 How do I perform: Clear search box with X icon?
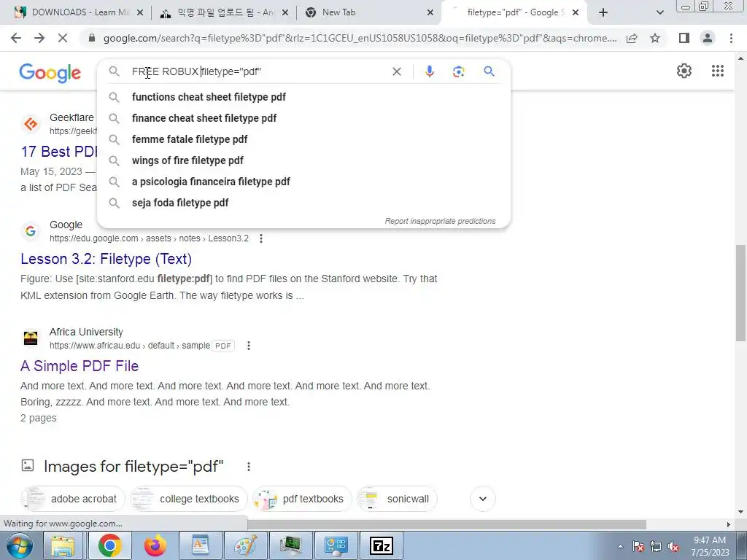click(396, 71)
